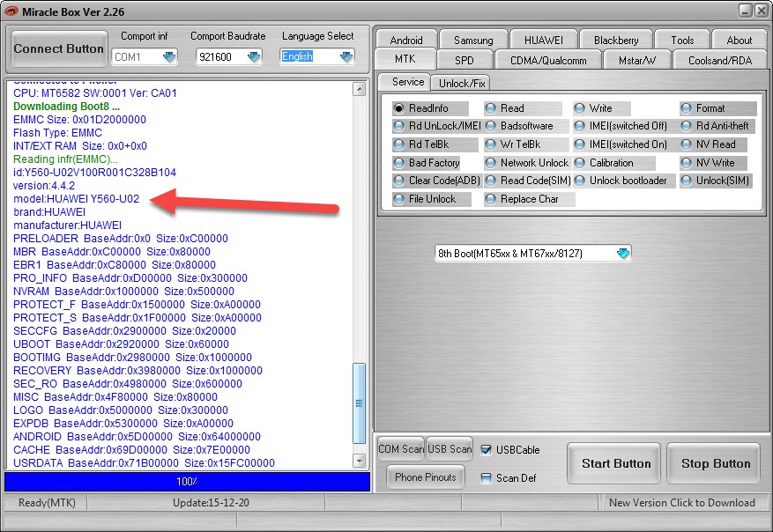Open Phone Pinouts
Image resolution: width=773 pixels, height=532 pixels.
[x=426, y=477]
